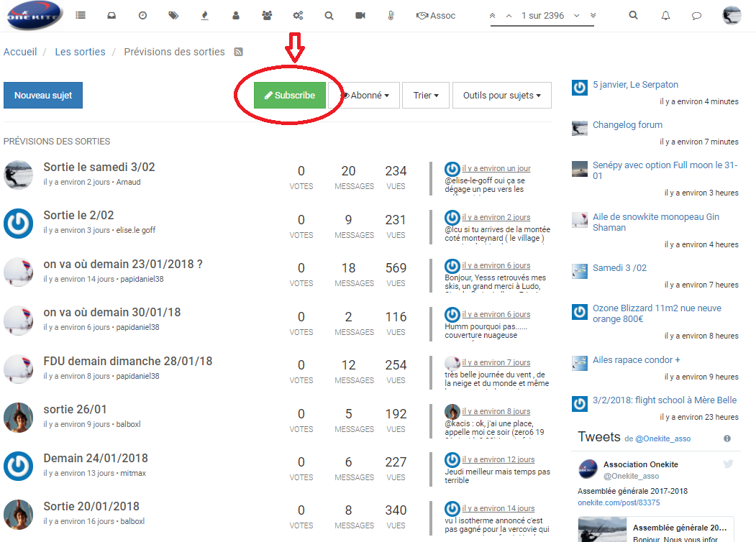Image resolution: width=756 pixels, height=542 pixels.
Task: Open Senépy avec option Full moon post
Action: pos(665,170)
